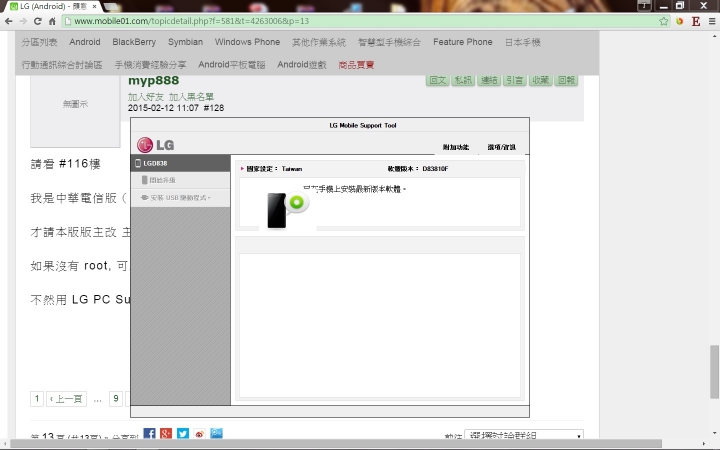The width and height of the screenshot is (720, 450).
Task: Click the 回文 reply button
Action: click(438, 80)
